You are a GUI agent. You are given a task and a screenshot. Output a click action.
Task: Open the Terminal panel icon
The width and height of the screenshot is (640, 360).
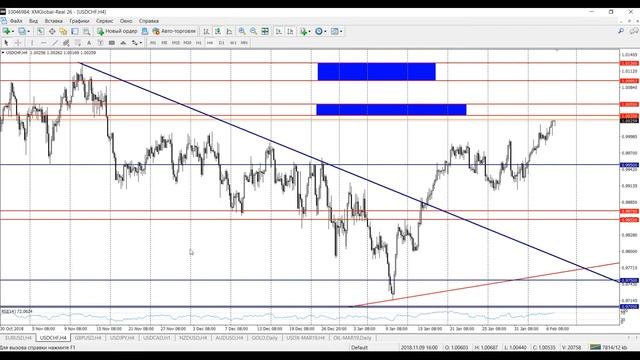click(x=75, y=31)
